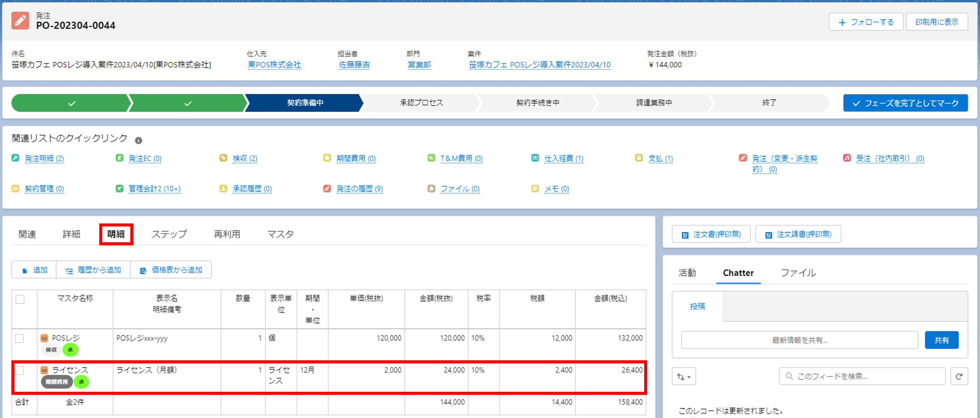Click the 注文書(押印無) button
The width and height of the screenshot is (980, 418).
click(711, 234)
